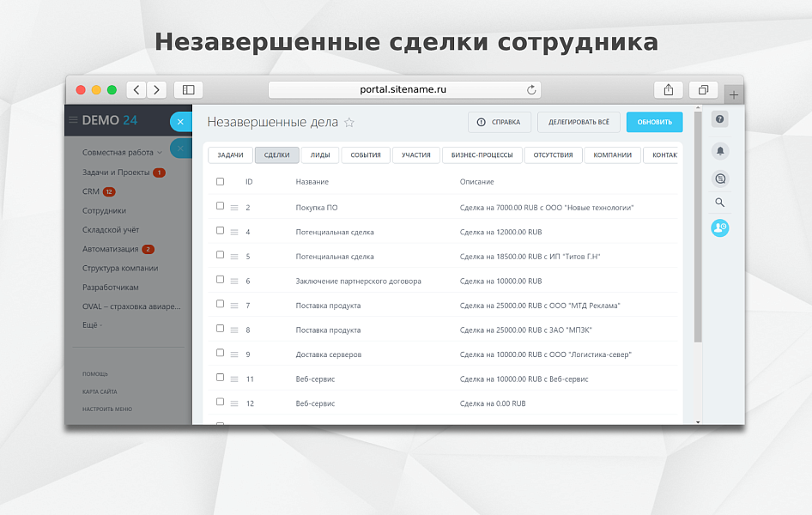Click the help question mark icon
This screenshot has width=812, height=515.
[720, 119]
